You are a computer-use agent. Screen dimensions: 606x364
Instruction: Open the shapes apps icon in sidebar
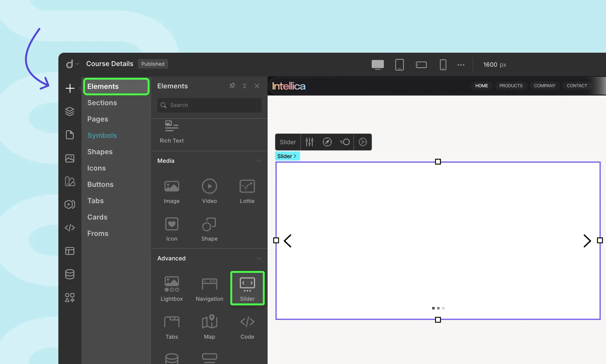70,297
